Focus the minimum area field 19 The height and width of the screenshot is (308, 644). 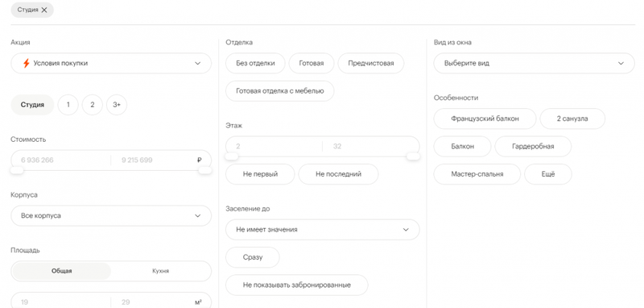pos(61,302)
